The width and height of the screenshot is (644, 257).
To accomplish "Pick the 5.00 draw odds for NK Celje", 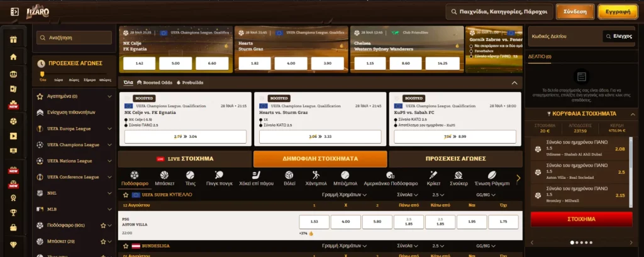I will [175, 64].
